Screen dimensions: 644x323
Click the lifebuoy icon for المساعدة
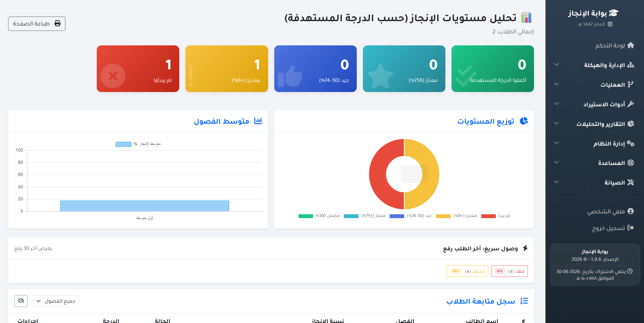click(631, 163)
